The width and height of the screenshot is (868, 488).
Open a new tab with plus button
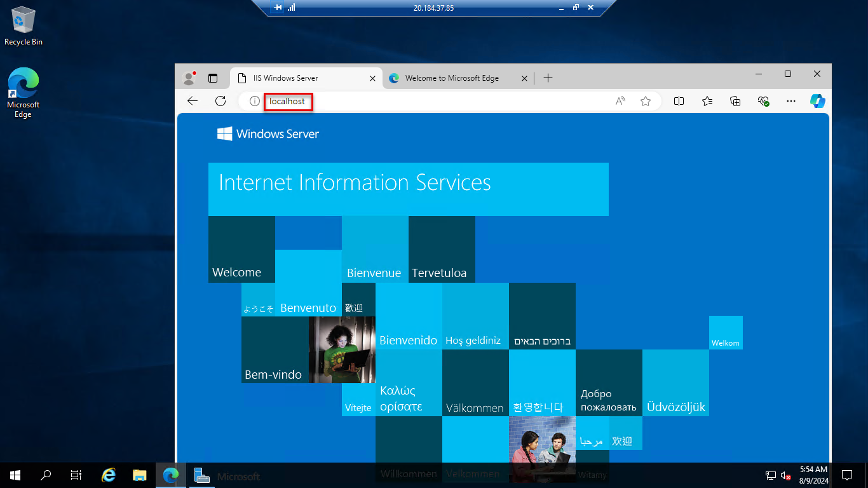pyautogui.click(x=548, y=78)
